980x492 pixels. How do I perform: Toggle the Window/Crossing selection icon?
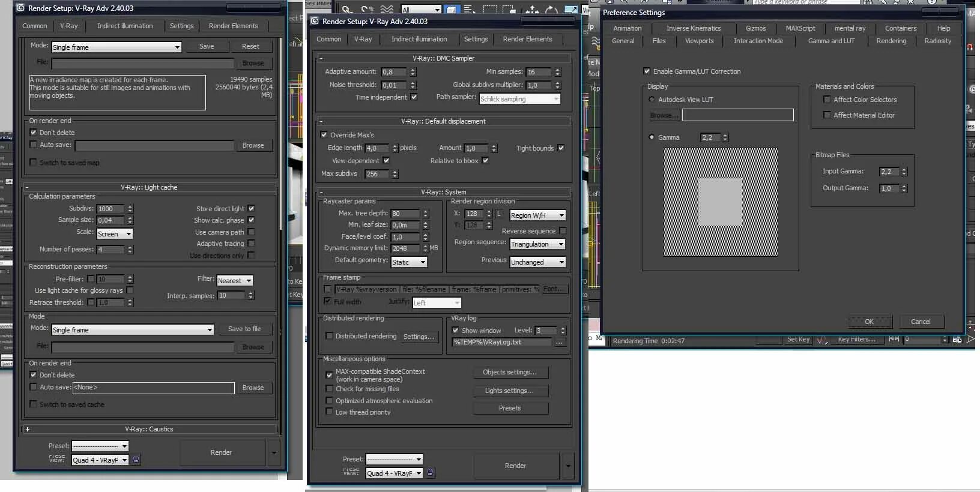(x=509, y=10)
